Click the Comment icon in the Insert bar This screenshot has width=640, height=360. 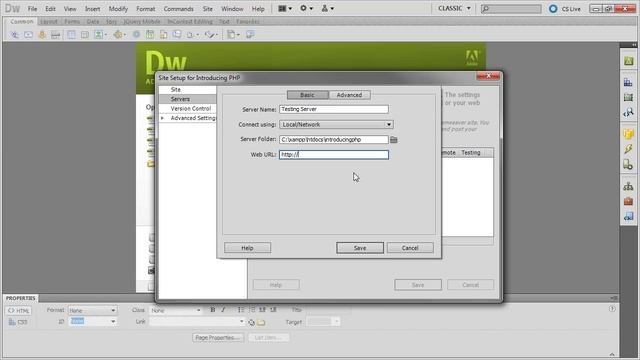(177, 35)
